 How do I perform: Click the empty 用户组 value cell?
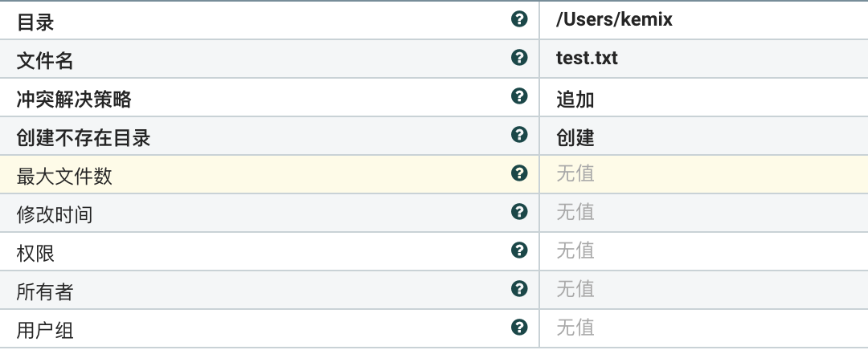(575, 328)
